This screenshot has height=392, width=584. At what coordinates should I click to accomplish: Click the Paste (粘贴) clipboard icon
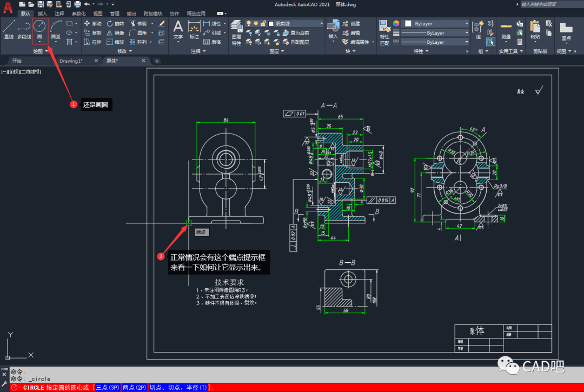(535, 27)
